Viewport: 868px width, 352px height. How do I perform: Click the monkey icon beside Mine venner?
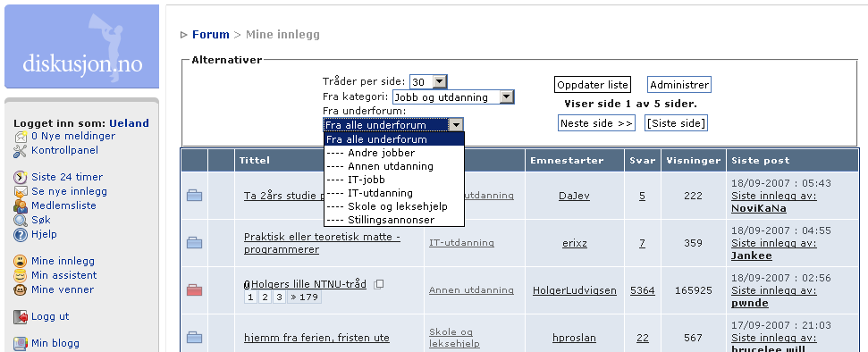click(21, 290)
